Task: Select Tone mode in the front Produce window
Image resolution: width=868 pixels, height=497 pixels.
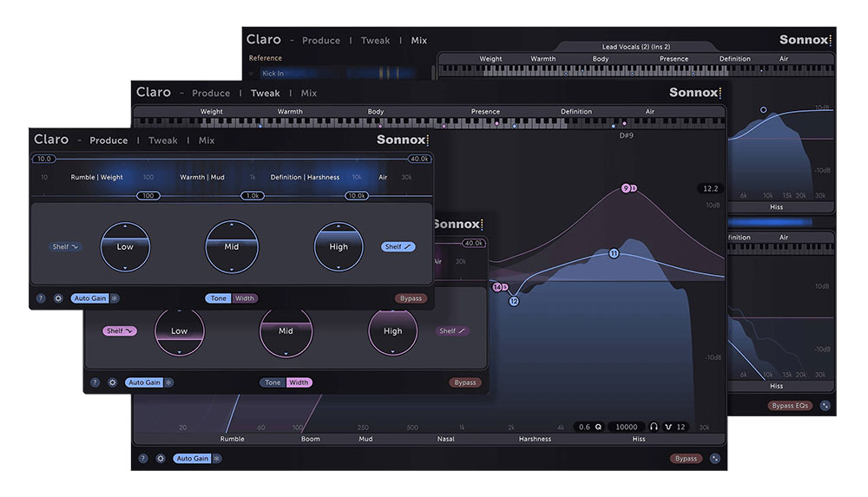Action: (219, 298)
